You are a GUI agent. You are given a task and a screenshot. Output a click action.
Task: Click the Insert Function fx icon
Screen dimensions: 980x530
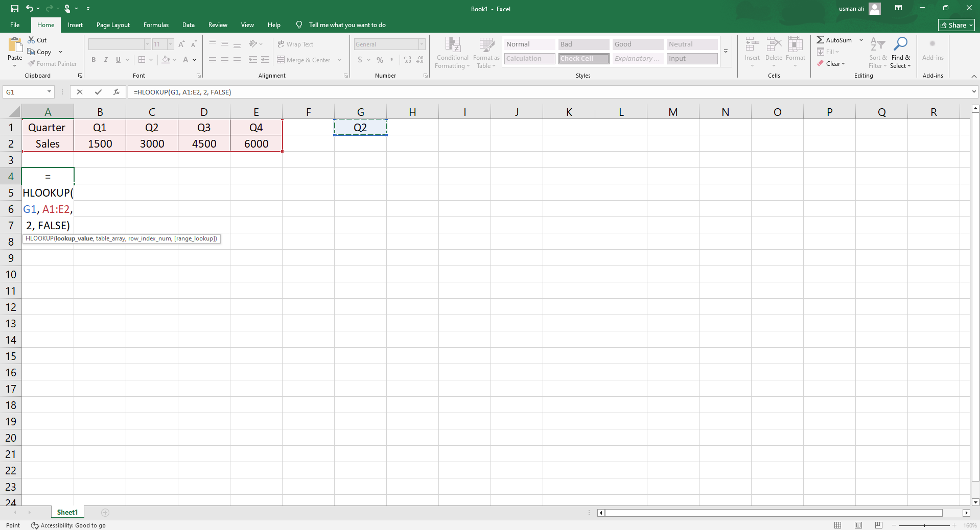(116, 92)
